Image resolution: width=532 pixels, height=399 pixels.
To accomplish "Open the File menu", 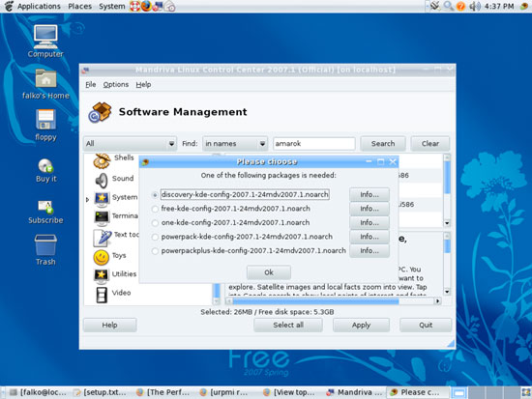I will [x=91, y=84].
